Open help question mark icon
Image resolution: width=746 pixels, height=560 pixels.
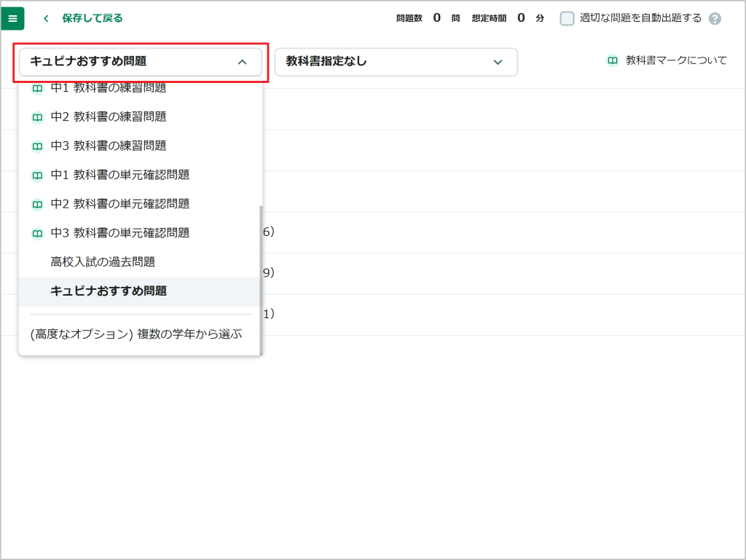(x=715, y=18)
